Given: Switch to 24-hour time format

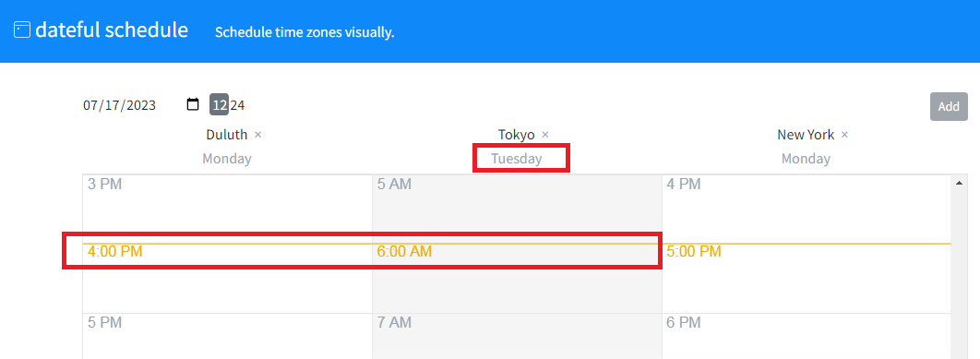Looking at the screenshot, I should pyautogui.click(x=237, y=105).
